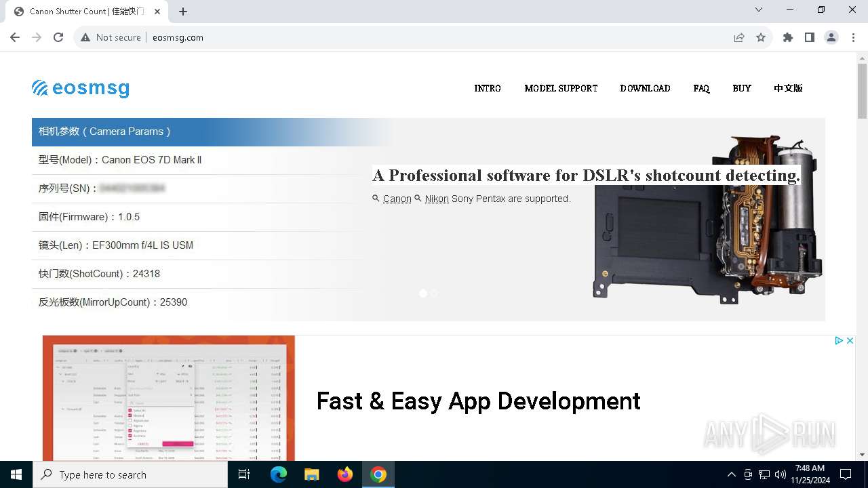Open the BUY menu item

click(x=742, y=88)
